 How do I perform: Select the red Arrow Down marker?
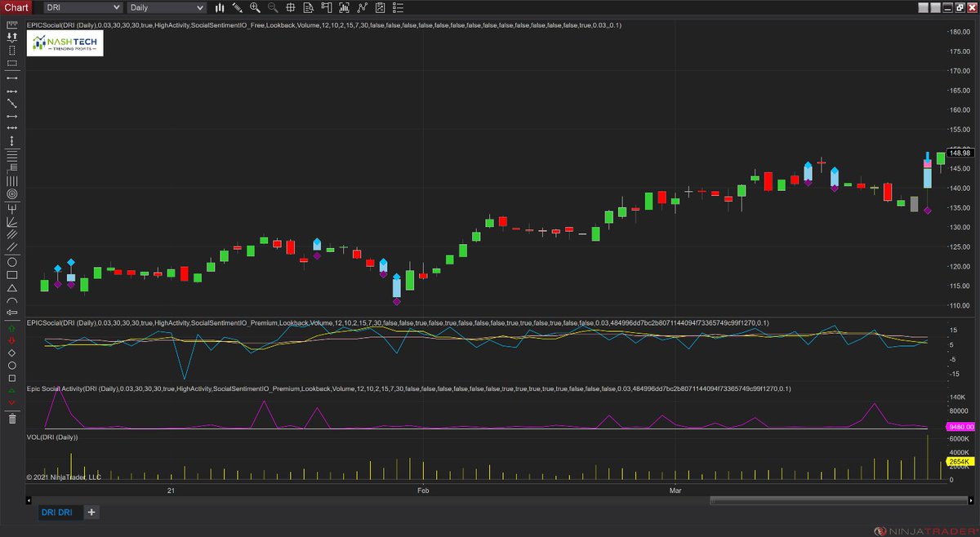point(12,340)
